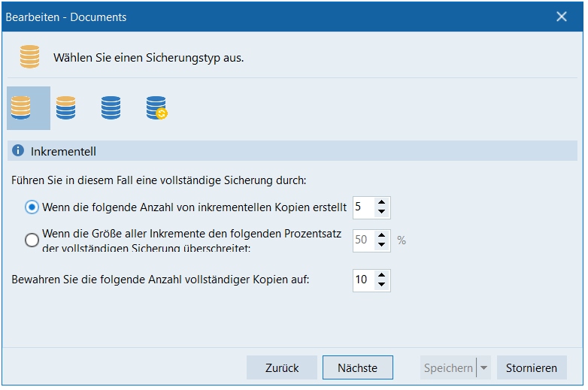Click the orange database icon in the header
Image resolution: width=588 pixels, height=390 pixels.
(x=29, y=57)
